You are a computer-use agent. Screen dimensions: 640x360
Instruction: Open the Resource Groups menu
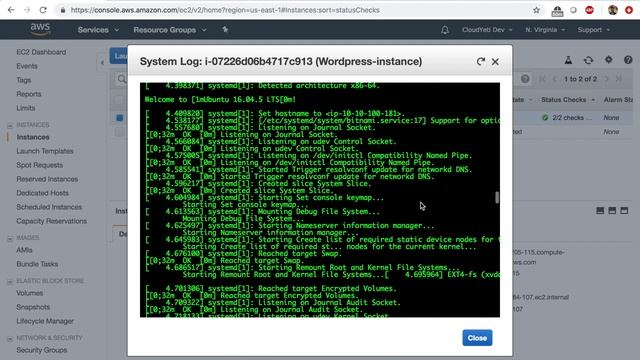point(170,30)
